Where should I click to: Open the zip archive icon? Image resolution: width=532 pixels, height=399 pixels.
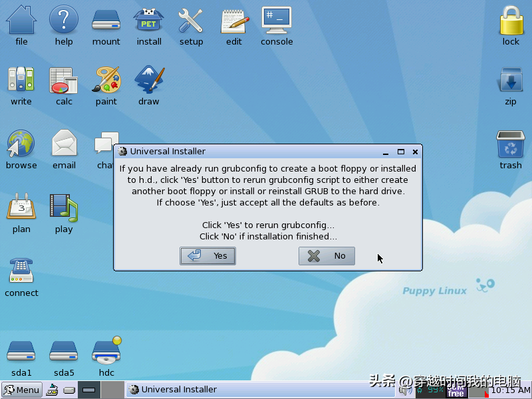511,79
